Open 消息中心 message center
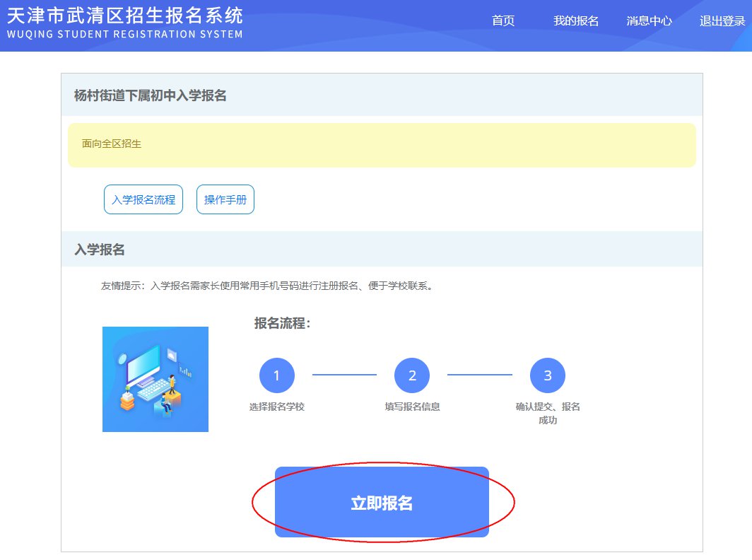Viewport: 752px width, 560px height. pyautogui.click(x=649, y=21)
